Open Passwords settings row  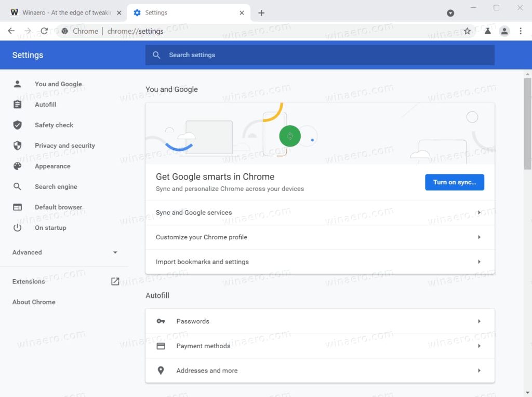(x=320, y=321)
